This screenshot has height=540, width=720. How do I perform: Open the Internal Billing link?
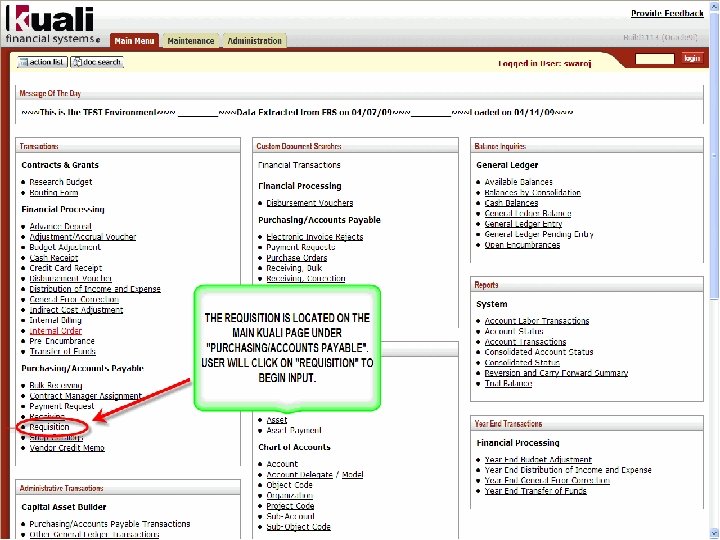pyautogui.click(x=55, y=321)
